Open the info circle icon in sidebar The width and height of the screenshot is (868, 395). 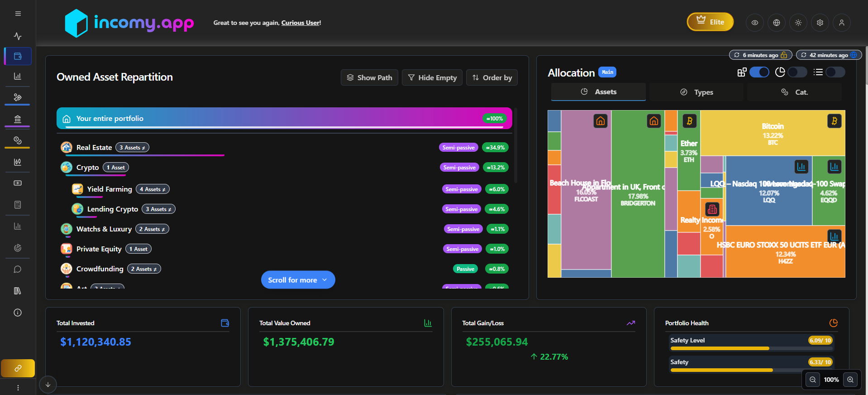pyautogui.click(x=18, y=313)
